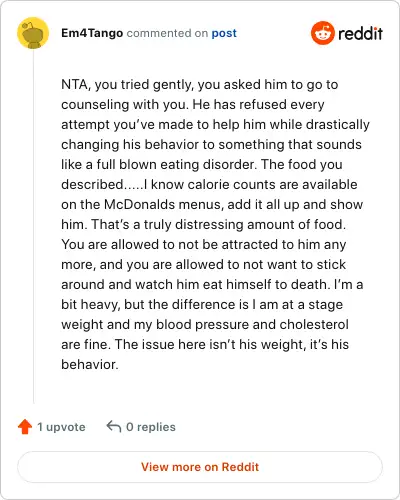400x500 pixels.
Task: Click the word "McDonalds" in the comment
Action: click(x=139, y=204)
